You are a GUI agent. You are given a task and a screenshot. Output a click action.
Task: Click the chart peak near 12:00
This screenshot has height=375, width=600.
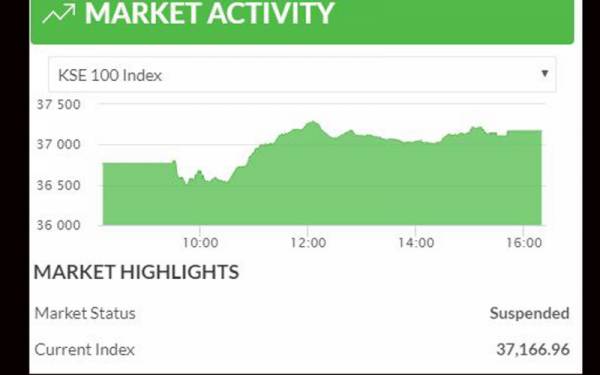tap(313, 123)
